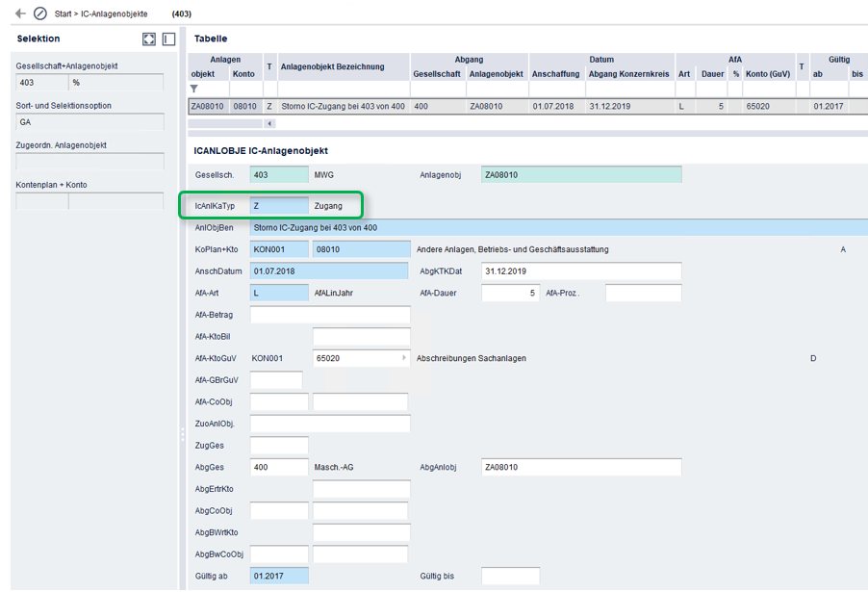Viewport: 868px width, 592px height.
Task: Click the AbgKTKDat date field
Action: tap(581, 271)
